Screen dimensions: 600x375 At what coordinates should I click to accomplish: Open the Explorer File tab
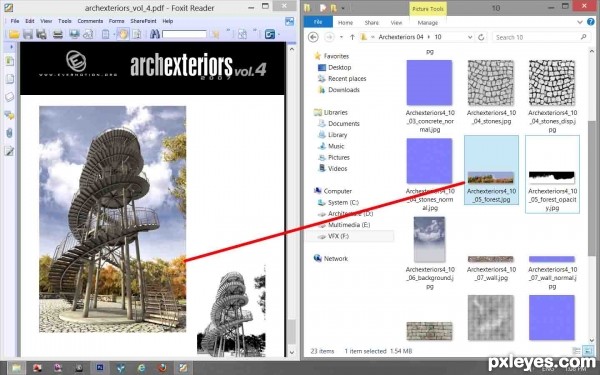click(318, 22)
